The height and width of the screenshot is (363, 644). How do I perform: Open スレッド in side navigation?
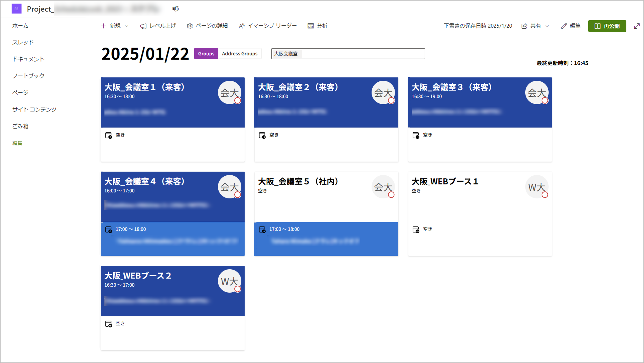(23, 42)
